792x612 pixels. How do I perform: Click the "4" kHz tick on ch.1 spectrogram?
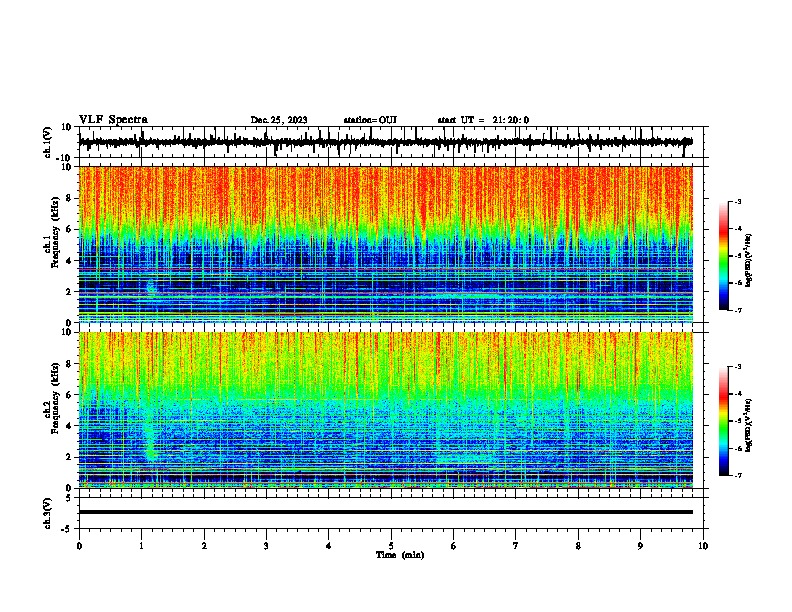tap(69, 261)
